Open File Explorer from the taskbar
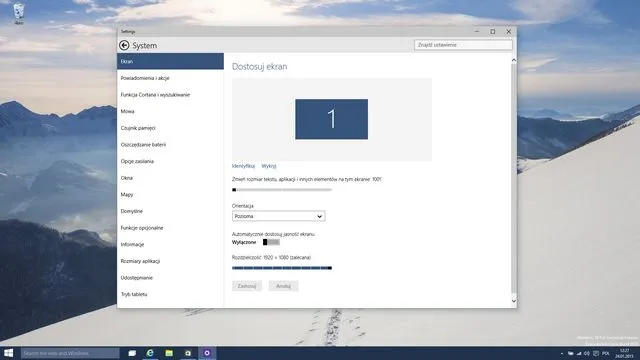The height and width of the screenshot is (360, 640). (x=169, y=353)
